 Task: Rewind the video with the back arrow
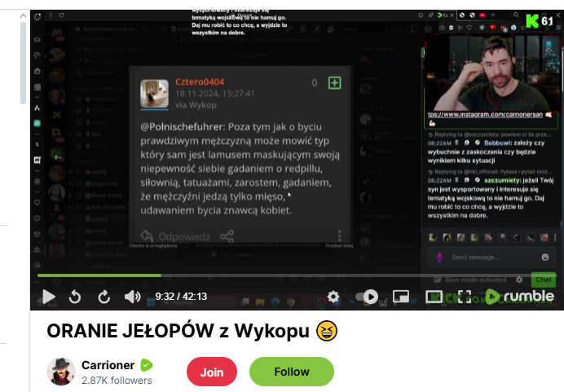(75, 297)
